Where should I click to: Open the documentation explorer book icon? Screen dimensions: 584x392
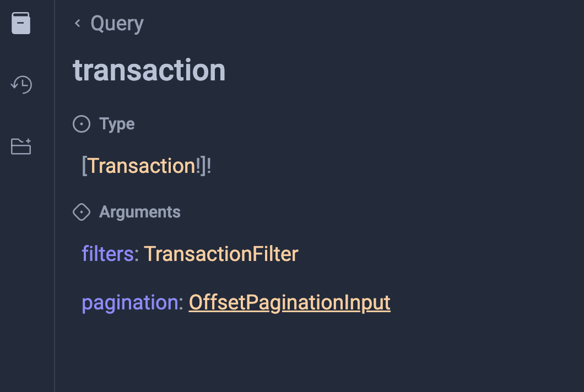coord(21,23)
